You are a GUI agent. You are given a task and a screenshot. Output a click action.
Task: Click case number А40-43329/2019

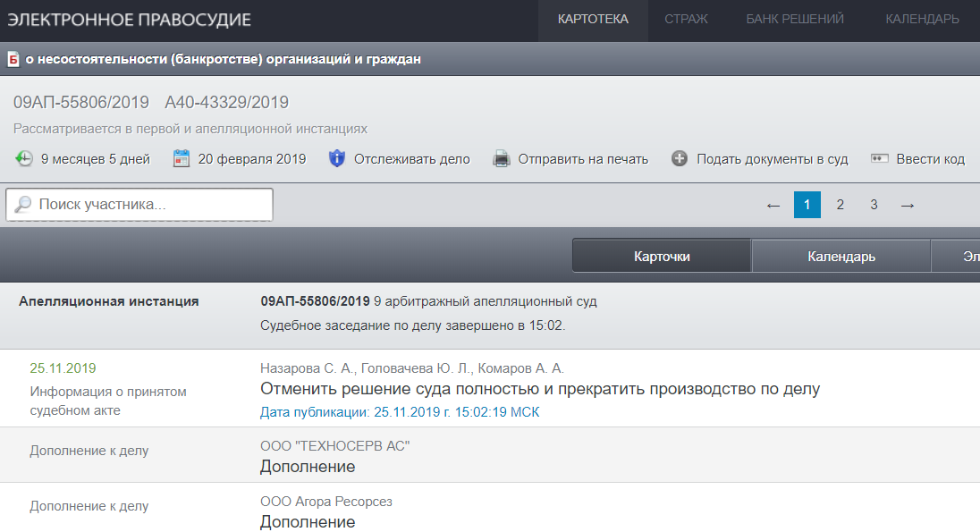point(227,102)
